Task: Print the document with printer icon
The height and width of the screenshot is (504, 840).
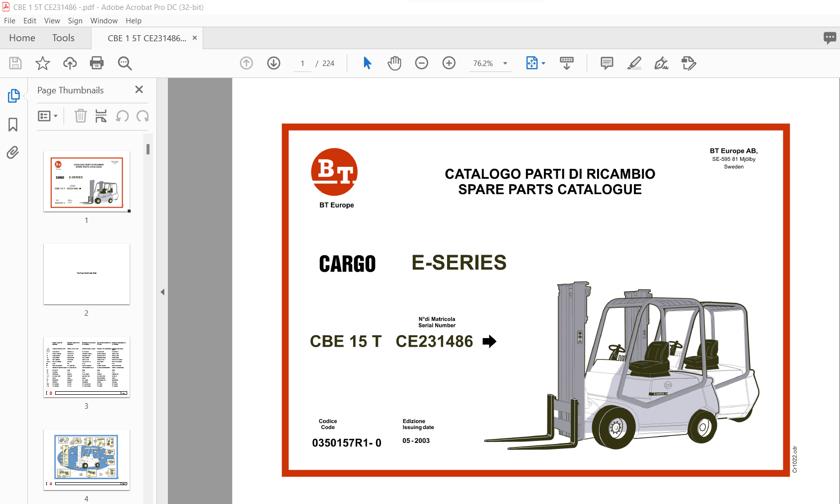Action: pyautogui.click(x=97, y=63)
